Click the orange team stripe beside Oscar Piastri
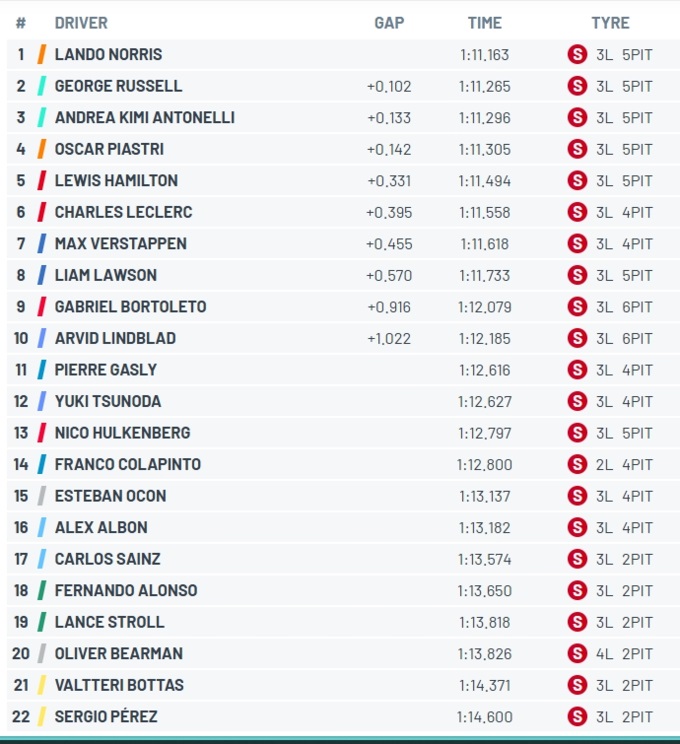This screenshot has height=744, width=680. tap(42, 149)
